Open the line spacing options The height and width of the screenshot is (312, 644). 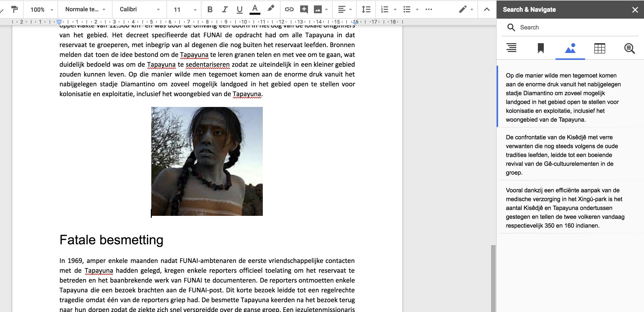[366, 10]
